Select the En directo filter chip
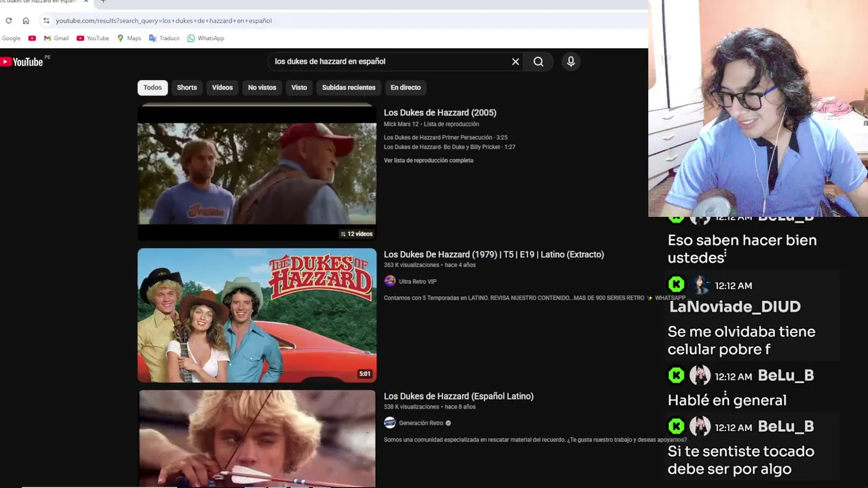 pyautogui.click(x=406, y=87)
